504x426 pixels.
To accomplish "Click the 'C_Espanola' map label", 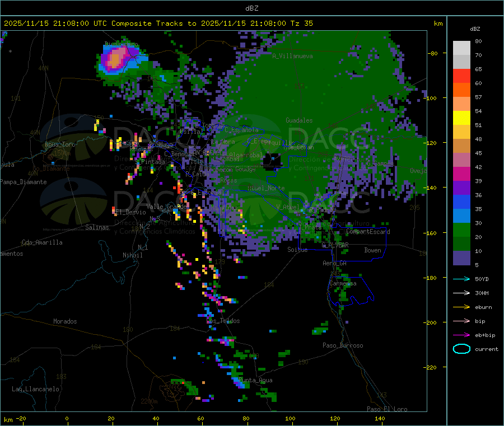I will click(241, 130).
